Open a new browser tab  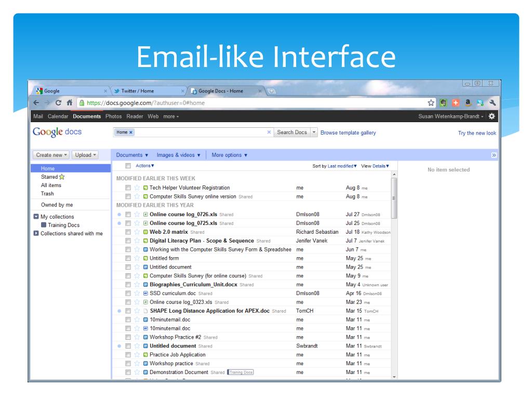271,91
